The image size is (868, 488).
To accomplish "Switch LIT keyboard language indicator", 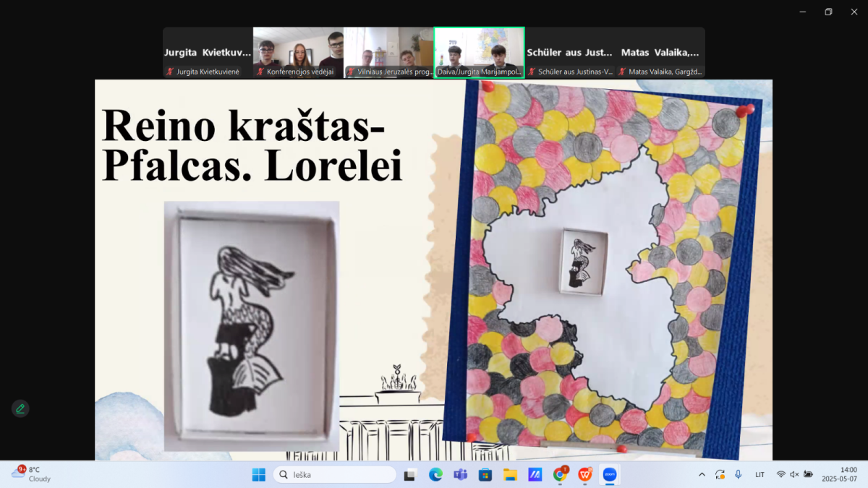I will [x=759, y=474].
